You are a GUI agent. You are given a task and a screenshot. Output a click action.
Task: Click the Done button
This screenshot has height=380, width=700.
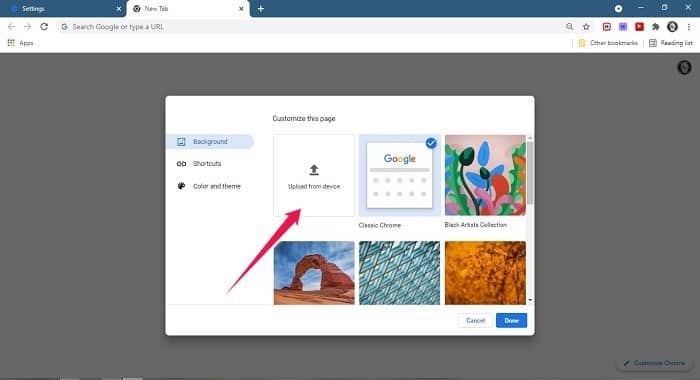[x=511, y=321]
